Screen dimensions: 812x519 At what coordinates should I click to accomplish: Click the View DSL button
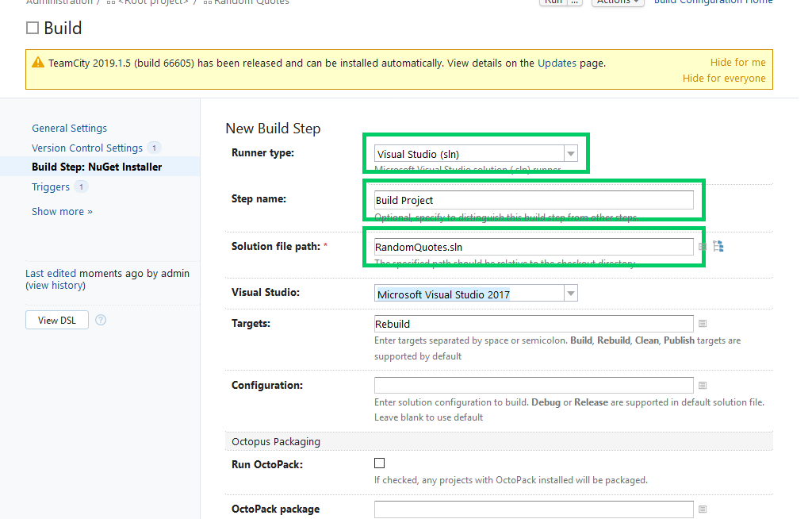(57, 320)
